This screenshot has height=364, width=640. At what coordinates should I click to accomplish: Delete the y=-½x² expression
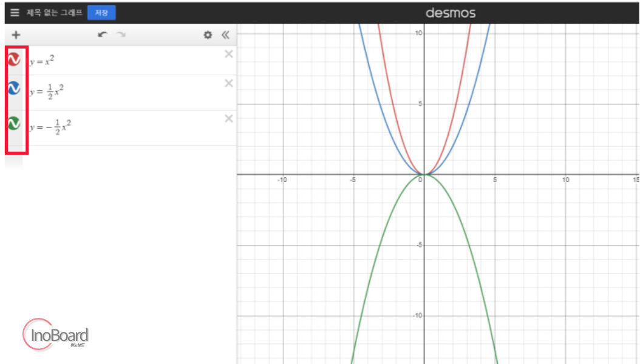[228, 119]
